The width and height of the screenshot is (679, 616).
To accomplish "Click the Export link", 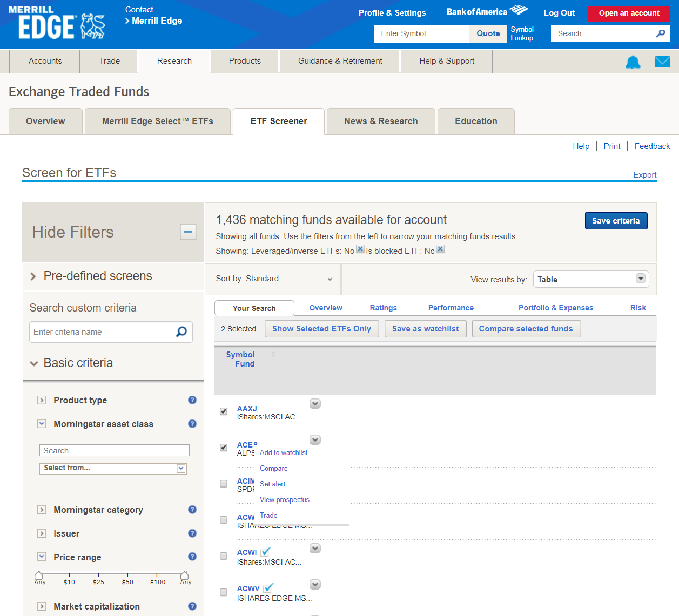I will 645,175.
